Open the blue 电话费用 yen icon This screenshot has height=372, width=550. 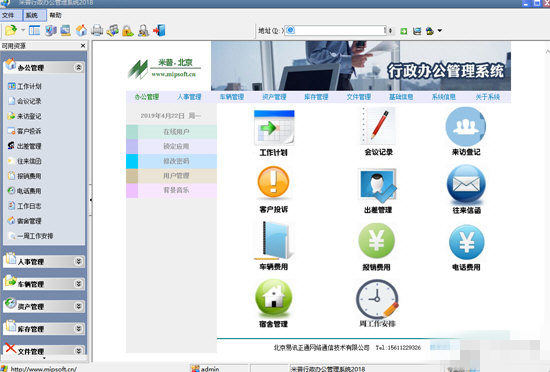467,242
